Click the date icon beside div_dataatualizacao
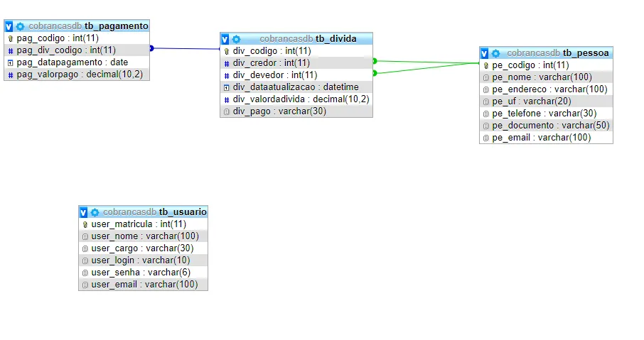The height and width of the screenshot is (340, 644). click(227, 87)
